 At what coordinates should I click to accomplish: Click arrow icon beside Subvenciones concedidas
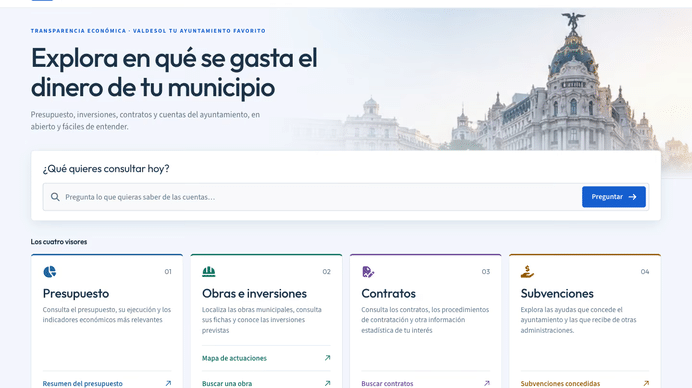point(646,384)
